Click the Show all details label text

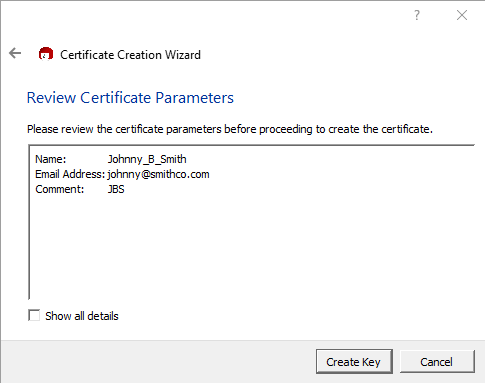82,316
